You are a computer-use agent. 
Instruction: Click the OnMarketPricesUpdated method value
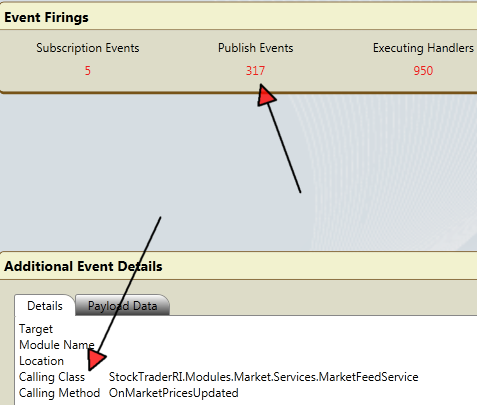coord(173,393)
